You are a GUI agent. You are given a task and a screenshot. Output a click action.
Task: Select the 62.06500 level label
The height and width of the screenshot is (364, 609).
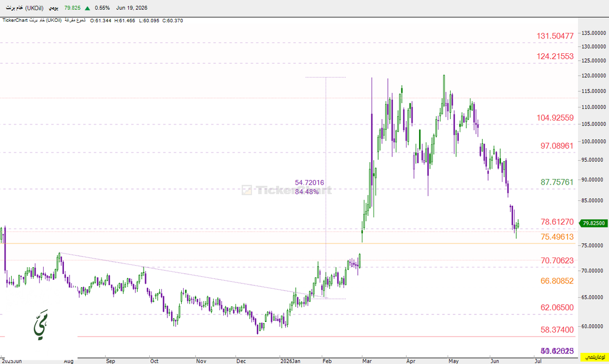pos(557,307)
